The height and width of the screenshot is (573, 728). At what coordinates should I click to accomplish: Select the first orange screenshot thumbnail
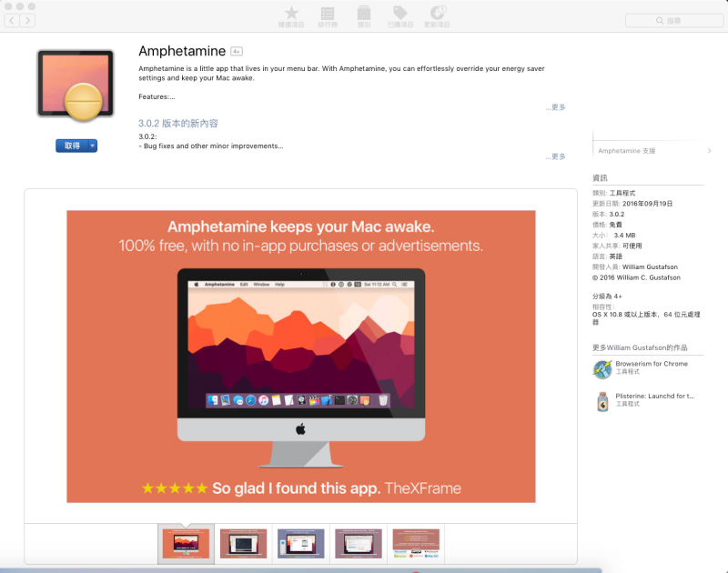click(x=187, y=543)
